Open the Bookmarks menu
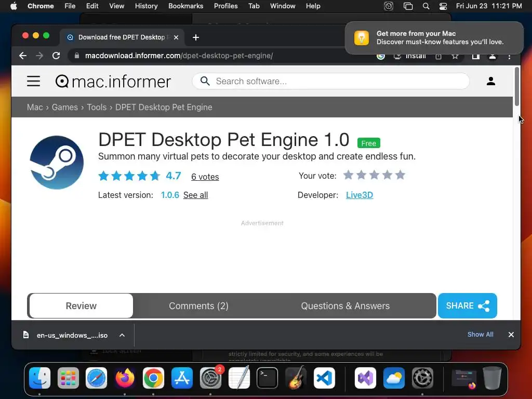 (185, 6)
